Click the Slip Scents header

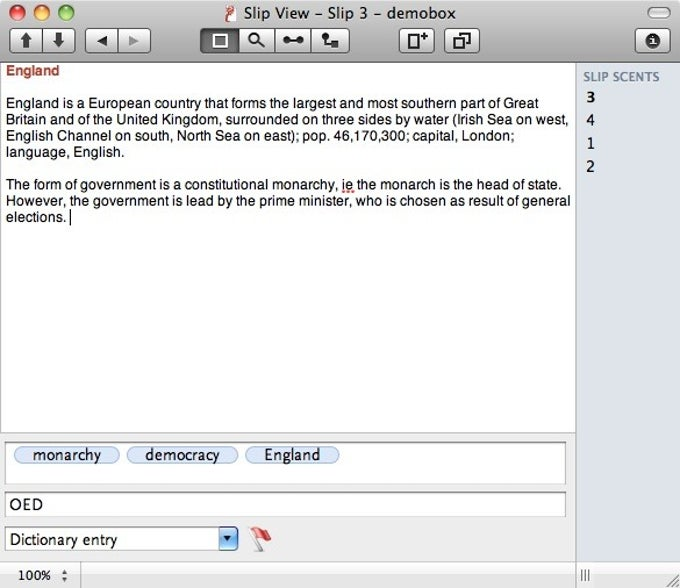point(621,77)
